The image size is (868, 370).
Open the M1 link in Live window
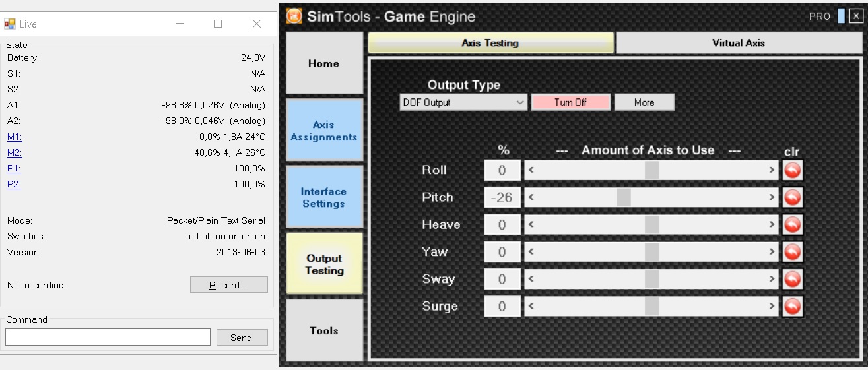point(15,137)
